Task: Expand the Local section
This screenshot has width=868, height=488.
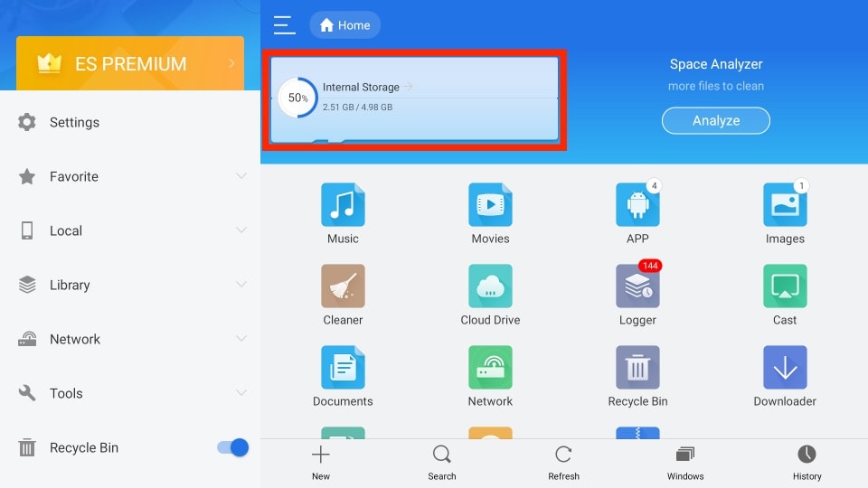Action: (x=241, y=230)
